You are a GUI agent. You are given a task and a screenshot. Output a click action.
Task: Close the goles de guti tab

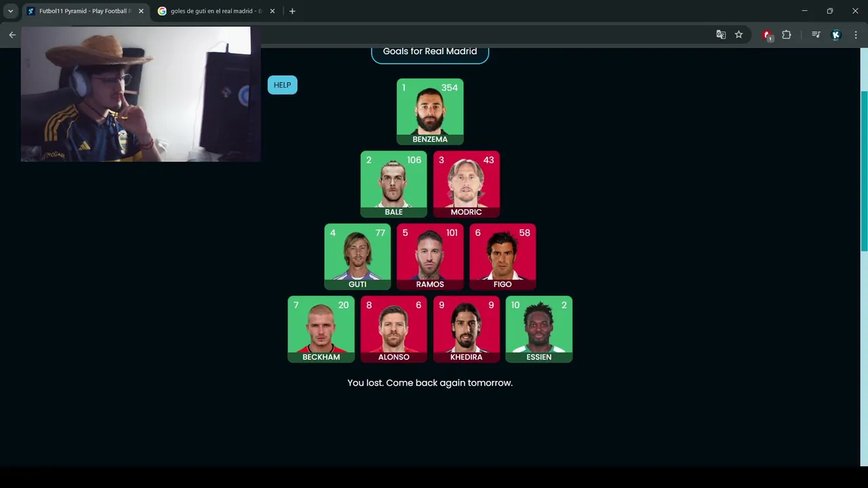click(272, 11)
